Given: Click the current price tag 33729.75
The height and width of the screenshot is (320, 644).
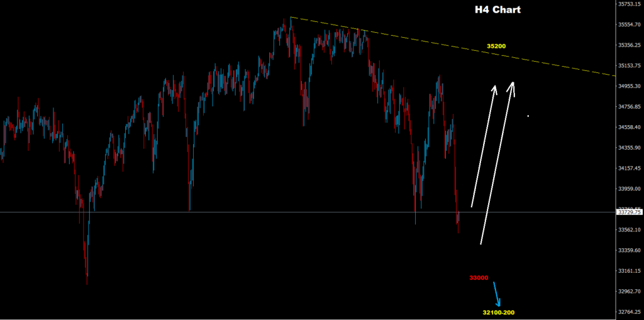Looking at the screenshot, I should [629, 212].
